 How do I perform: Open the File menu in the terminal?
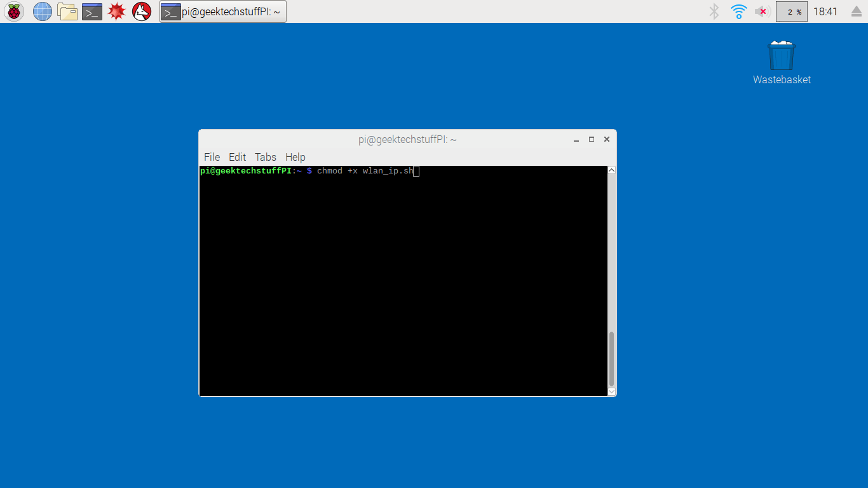(x=212, y=157)
